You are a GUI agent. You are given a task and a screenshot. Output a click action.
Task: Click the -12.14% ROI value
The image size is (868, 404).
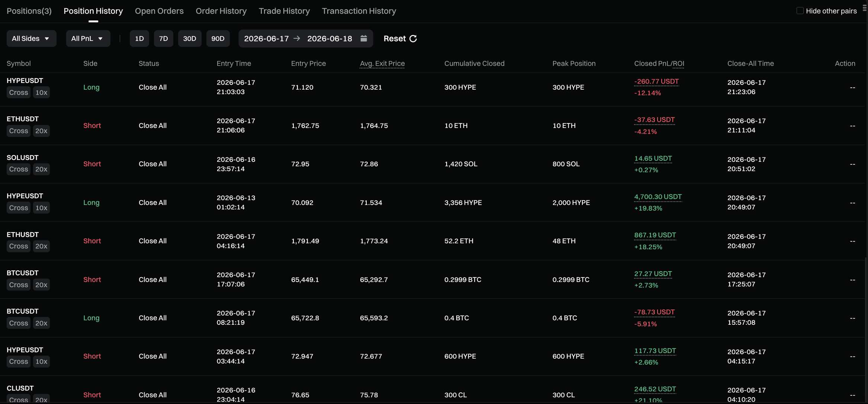(647, 93)
